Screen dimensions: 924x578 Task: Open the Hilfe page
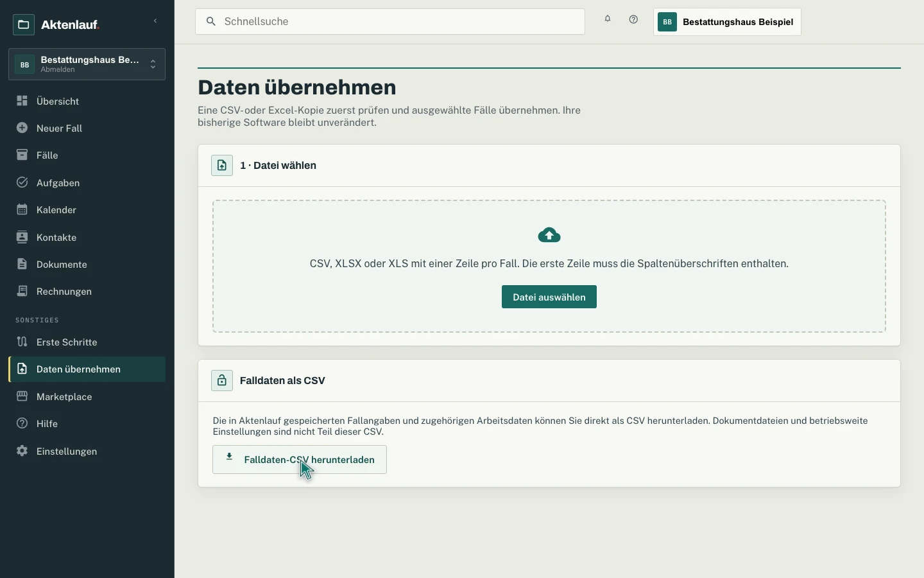click(87, 423)
